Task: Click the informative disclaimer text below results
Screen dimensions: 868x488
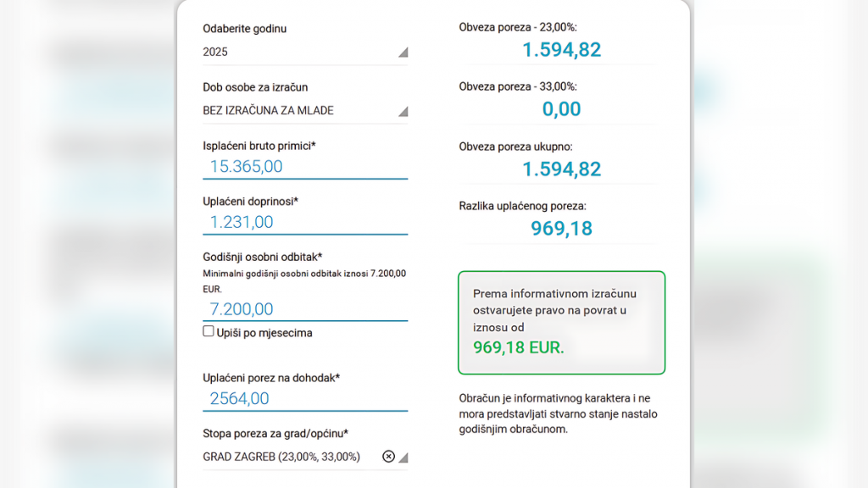Action: [x=558, y=413]
